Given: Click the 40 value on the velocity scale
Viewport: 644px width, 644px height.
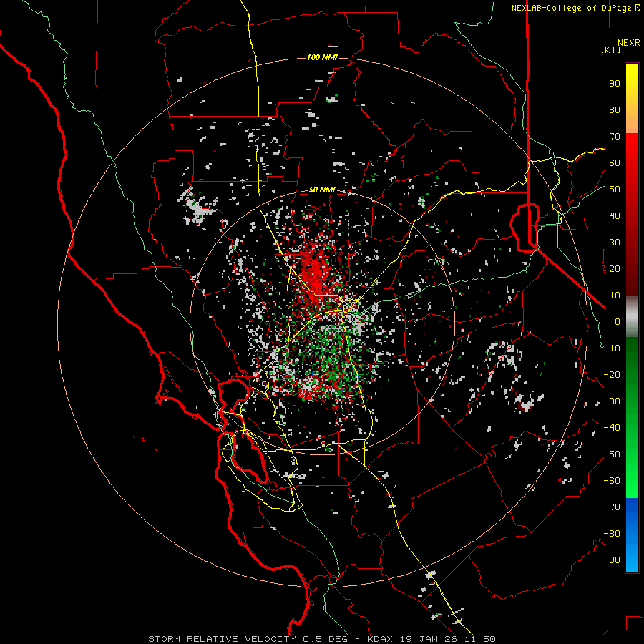Looking at the screenshot, I should tap(615, 216).
